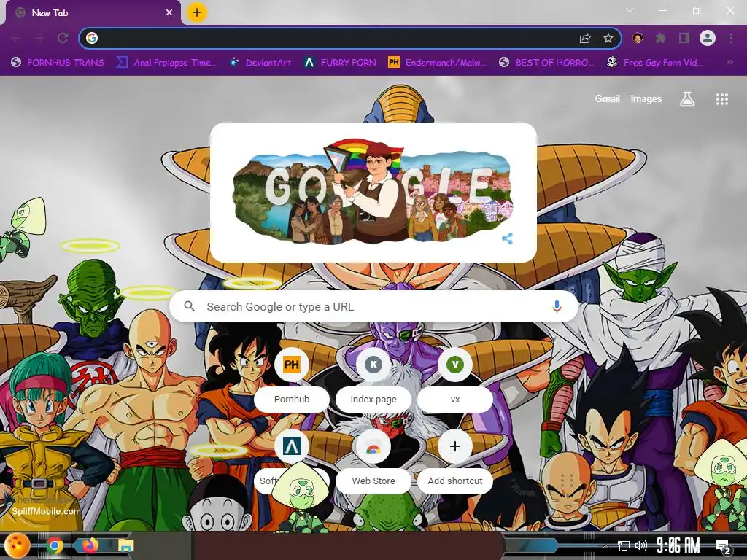Image resolution: width=747 pixels, height=560 pixels.
Task: Open the Images link
Action: pos(646,99)
